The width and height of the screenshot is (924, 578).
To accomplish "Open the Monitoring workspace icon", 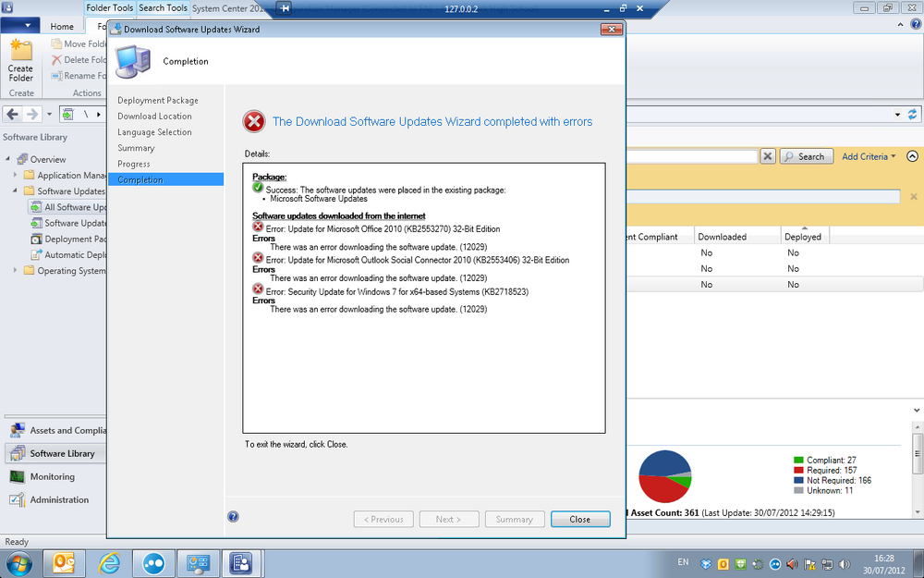I will click(x=17, y=476).
